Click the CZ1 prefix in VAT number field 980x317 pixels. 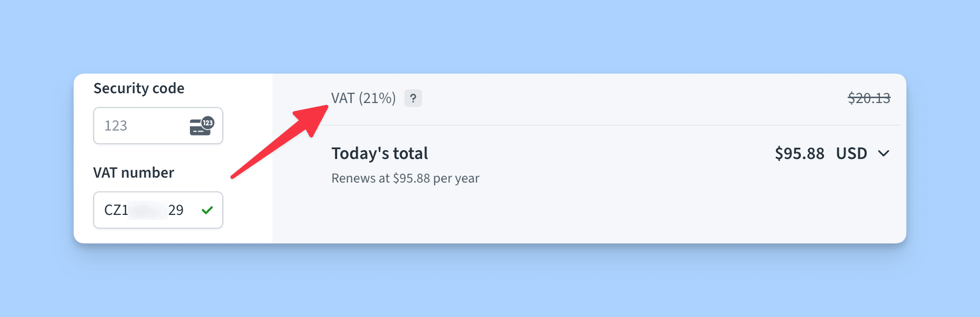[x=116, y=210]
